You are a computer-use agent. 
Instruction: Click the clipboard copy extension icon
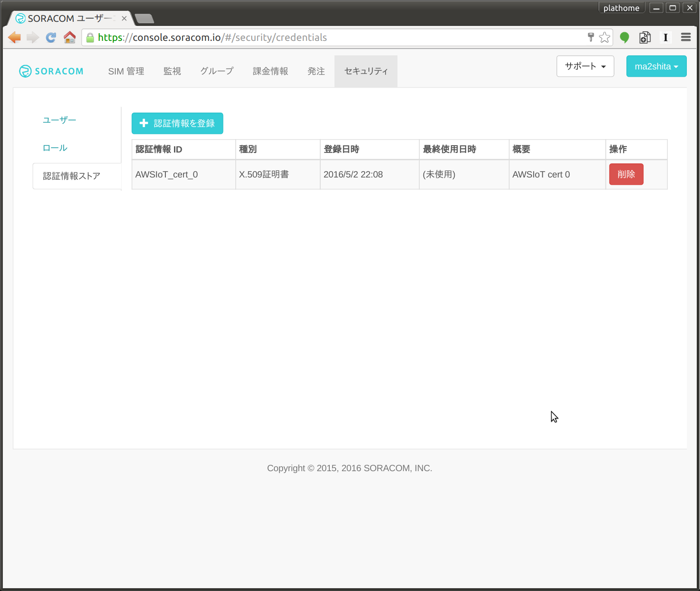pyautogui.click(x=645, y=38)
